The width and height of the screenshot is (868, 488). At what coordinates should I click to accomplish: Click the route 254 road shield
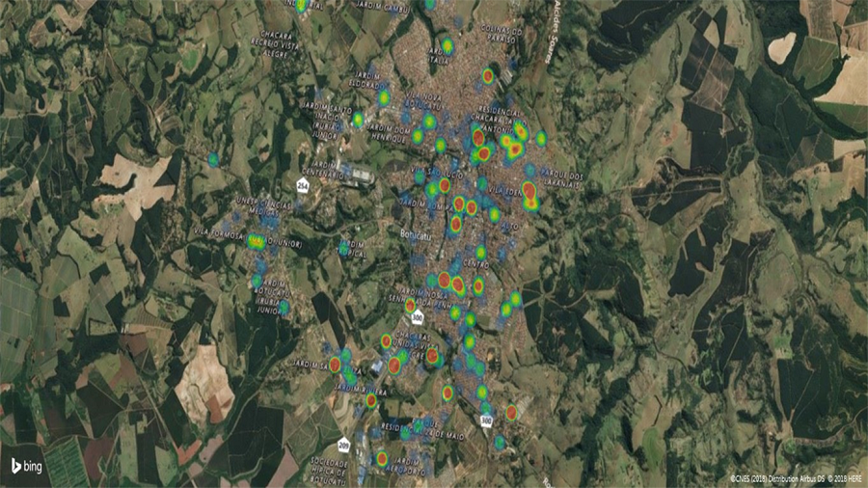[x=303, y=185]
